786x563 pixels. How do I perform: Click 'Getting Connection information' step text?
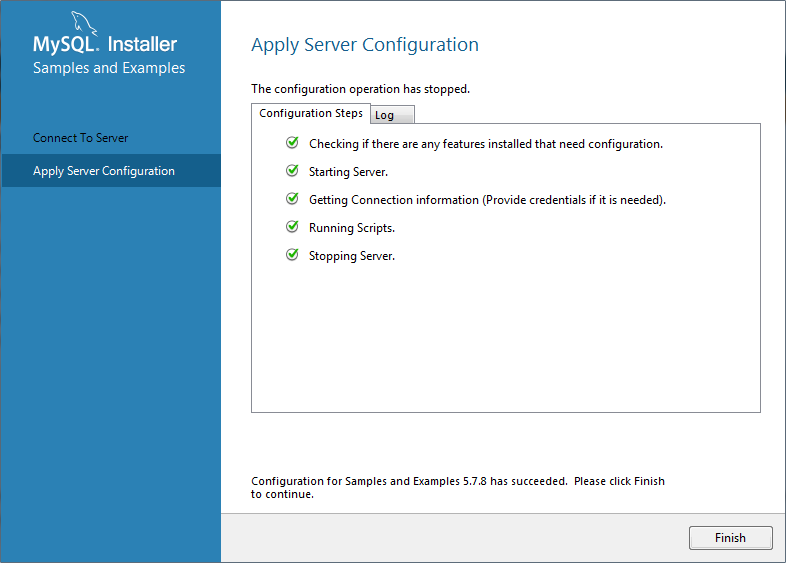[x=487, y=200]
